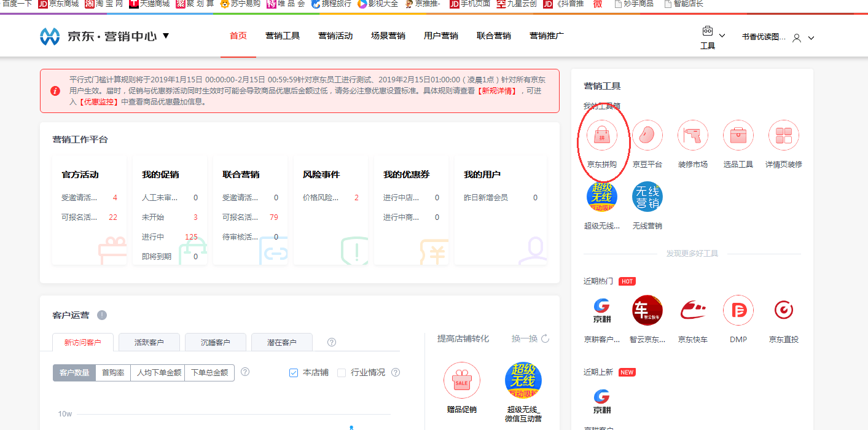This screenshot has height=430, width=868.
Task: Open the 详情页装修 tool icon
Action: point(783,135)
